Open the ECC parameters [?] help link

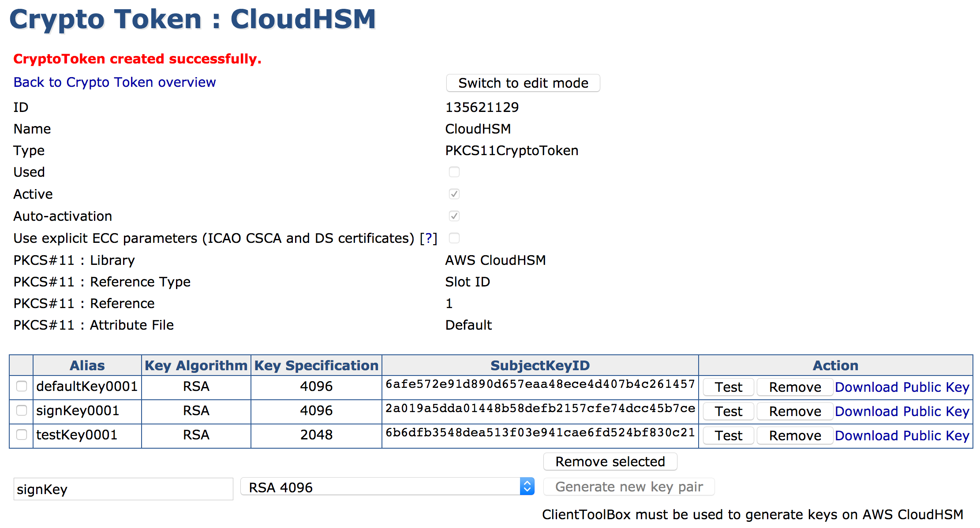[x=428, y=238]
